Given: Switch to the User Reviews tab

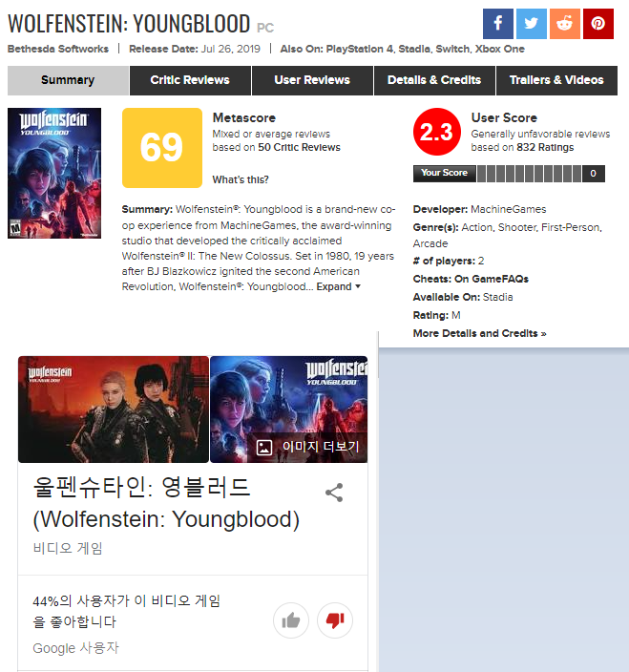Looking at the screenshot, I should [312, 80].
